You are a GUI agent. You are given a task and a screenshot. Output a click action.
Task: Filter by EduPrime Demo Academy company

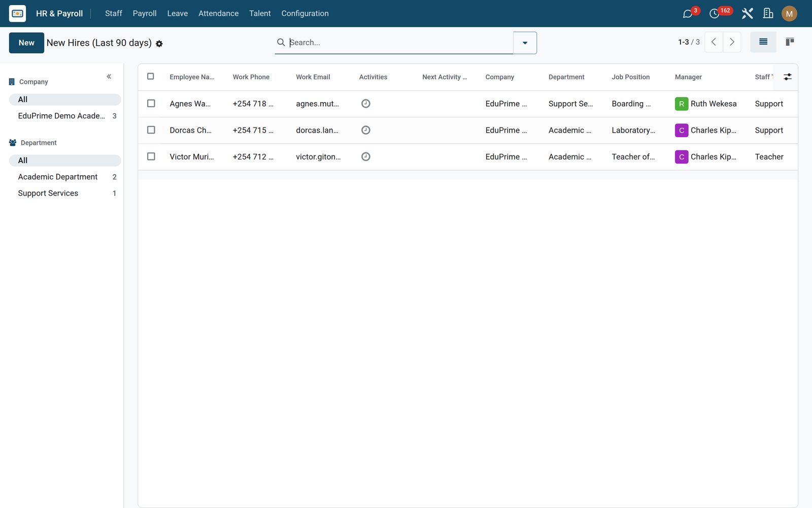(x=65, y=116)
